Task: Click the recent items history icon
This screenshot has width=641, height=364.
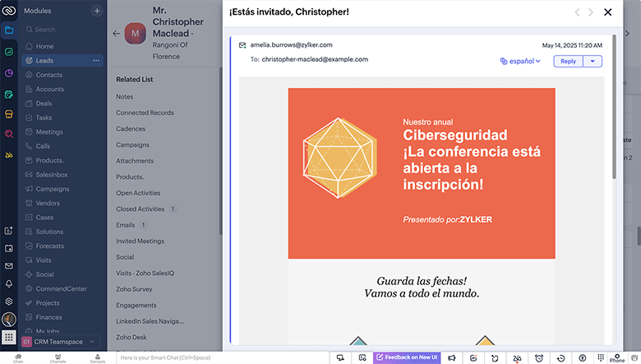Action: 560,358
